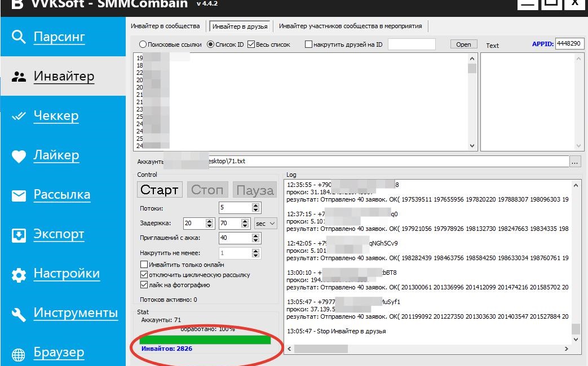Screen dimensions: 588x366
Task: Click the Пауза button
Action: point(255,190)
